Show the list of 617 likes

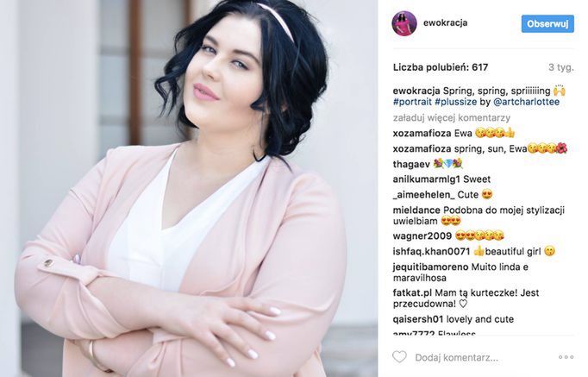441,67
